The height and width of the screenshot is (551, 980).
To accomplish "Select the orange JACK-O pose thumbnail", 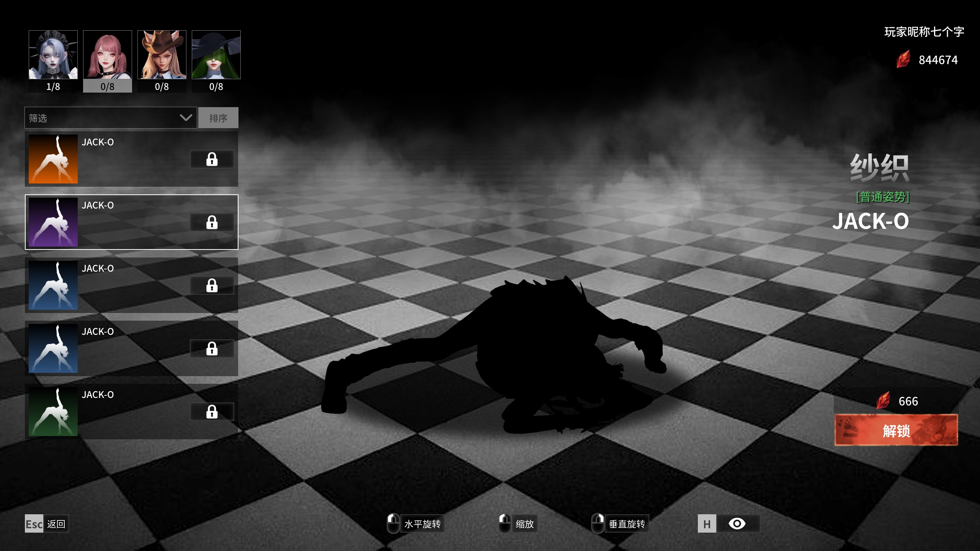I will click(53, 159).
